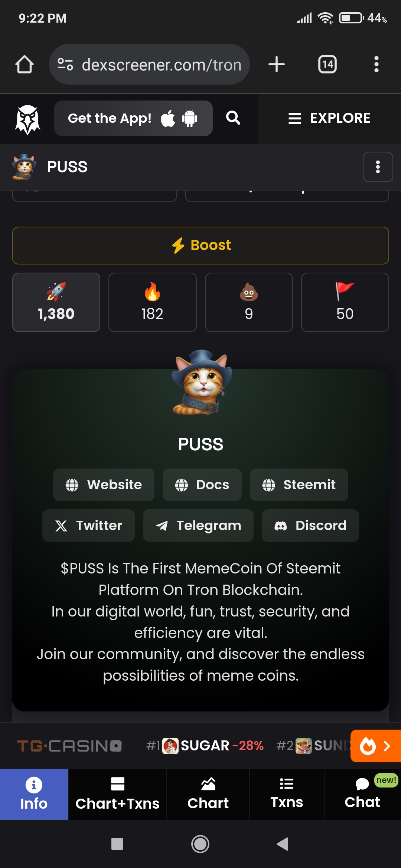The width and height of the screenshot is (401, 868).
Task: Vote with the red flag reaction 50
Action: pyautogui.click(x=345, y=302)
